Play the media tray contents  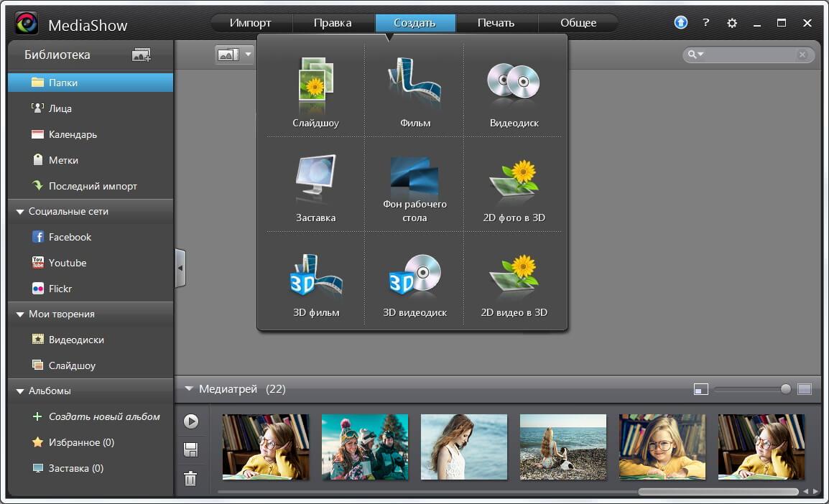[191, 421]
